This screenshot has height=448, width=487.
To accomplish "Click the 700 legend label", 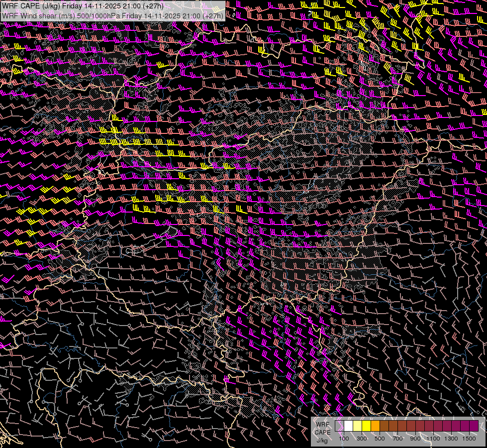I will [397, 439].
